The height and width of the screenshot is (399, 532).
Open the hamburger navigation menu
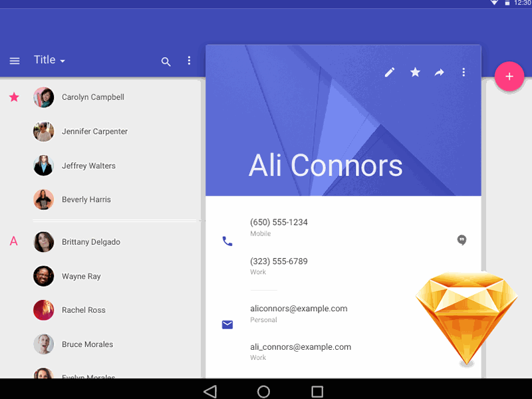click(x=14, y=61)
